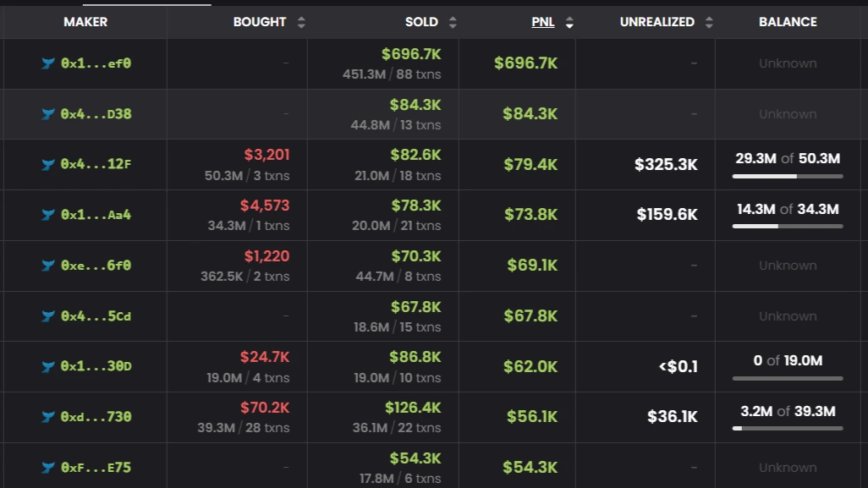Image resolution: width=868 pixels, height=488 pixels.
Task: Click the whale icon beside 0x1...Aa4
Action: point(48,215)
